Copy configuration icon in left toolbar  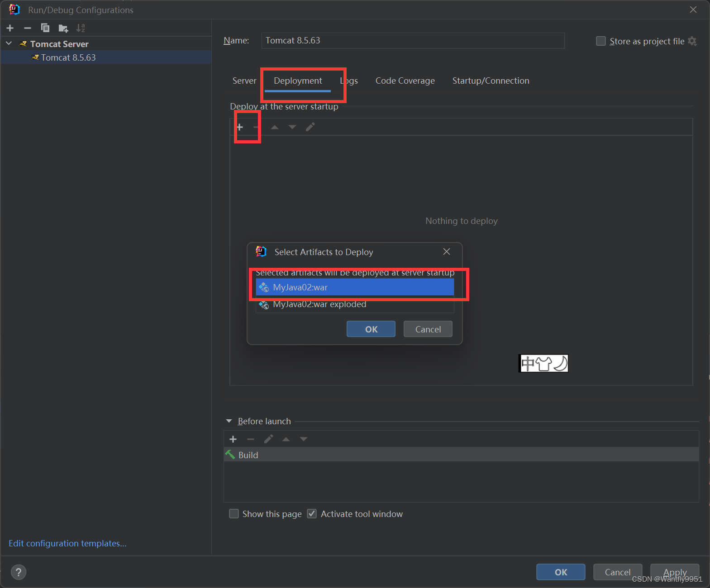(45, 28)
